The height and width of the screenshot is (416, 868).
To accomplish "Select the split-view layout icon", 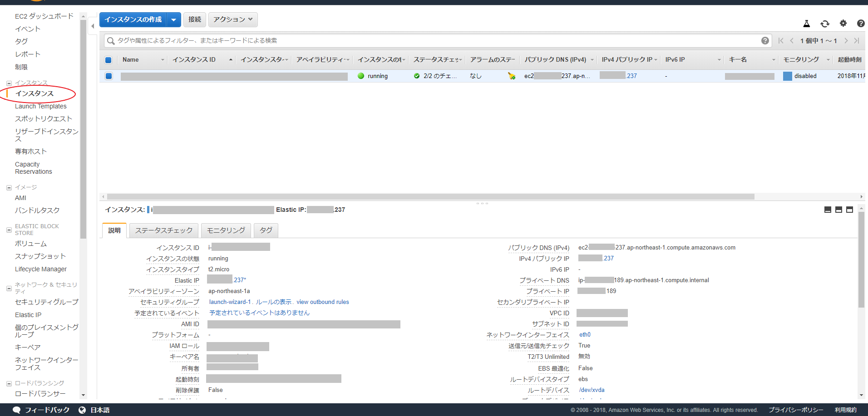I will (839, 210).
